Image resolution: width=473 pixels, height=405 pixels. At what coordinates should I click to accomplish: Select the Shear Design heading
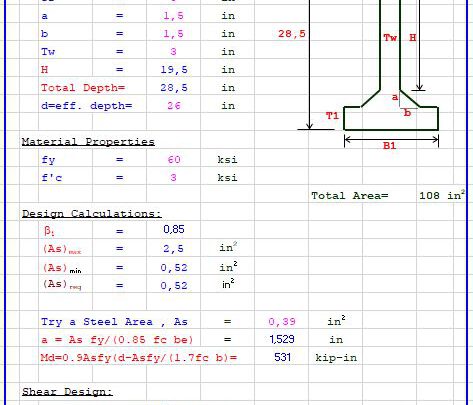[x=67, y=392]
